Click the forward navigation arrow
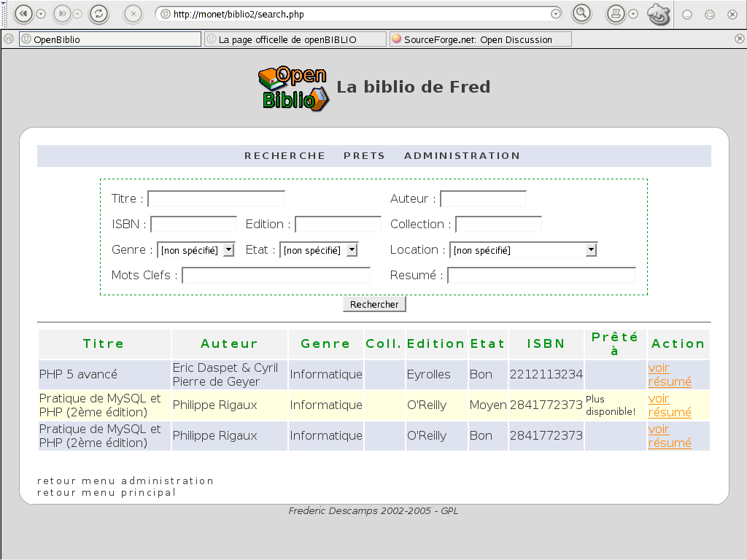Image resolution: width=747 pixels, height=560 pixels. 63,13
